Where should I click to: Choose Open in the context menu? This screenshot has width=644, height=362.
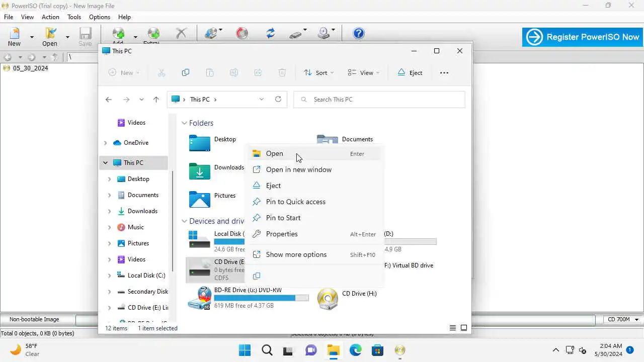[314, 153]
